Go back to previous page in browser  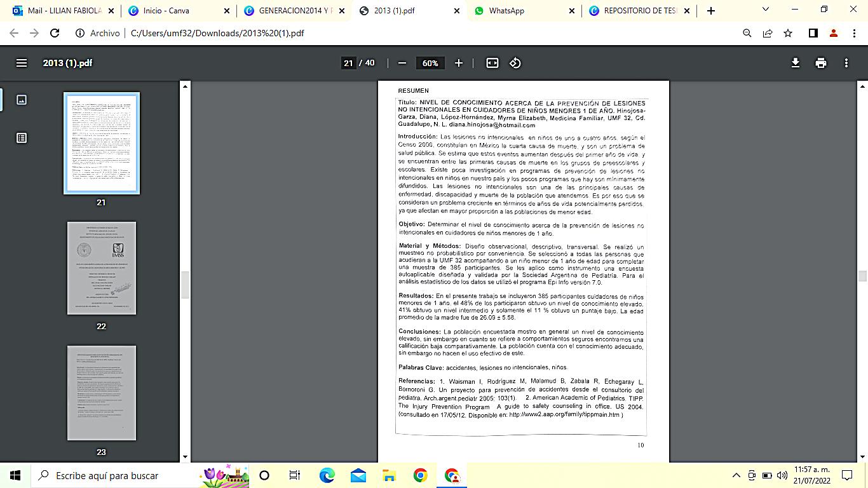(14, 33)
